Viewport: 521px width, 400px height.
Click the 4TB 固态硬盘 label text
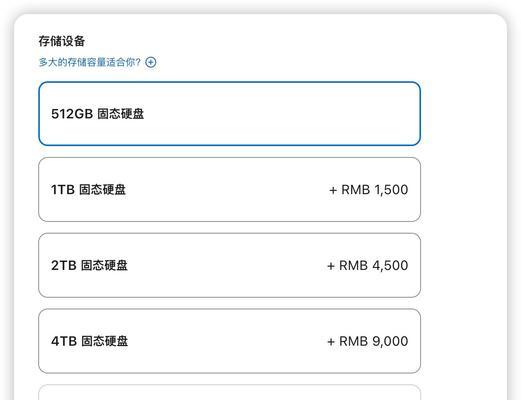89,341
